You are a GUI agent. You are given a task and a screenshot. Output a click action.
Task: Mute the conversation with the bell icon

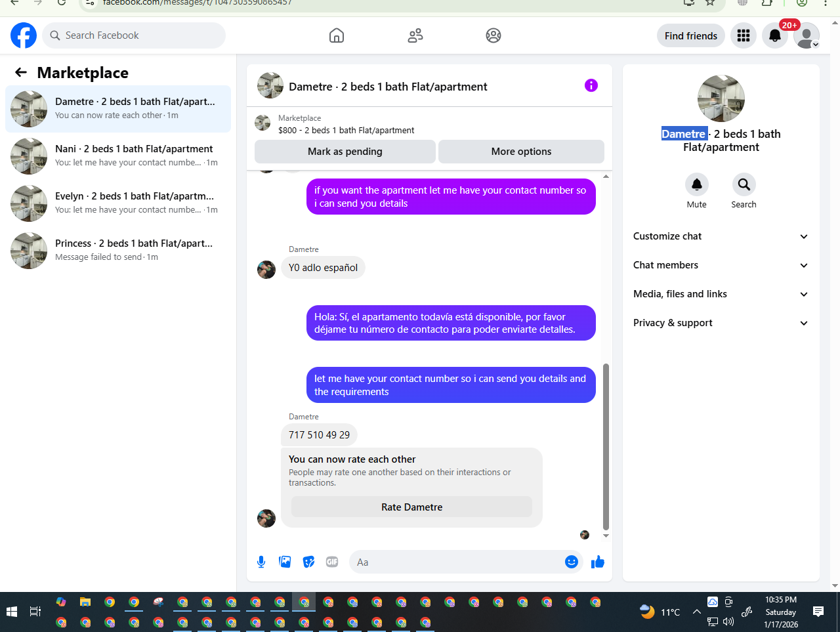pyautogui.click(x=697, y=184)
